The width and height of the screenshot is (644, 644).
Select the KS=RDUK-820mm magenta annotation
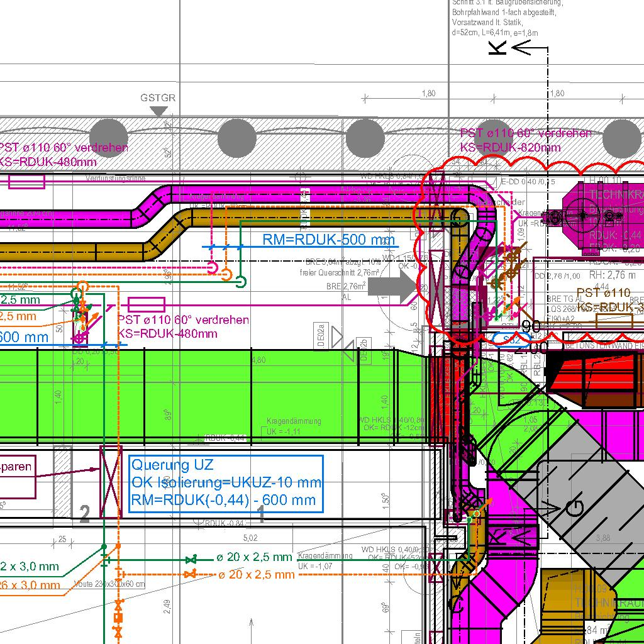[510, 148]
